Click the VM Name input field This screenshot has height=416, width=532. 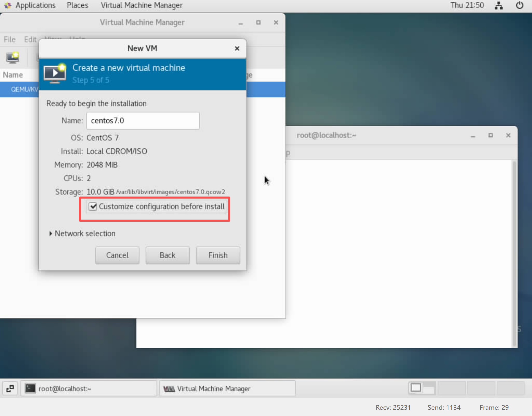tap(143, 121)
